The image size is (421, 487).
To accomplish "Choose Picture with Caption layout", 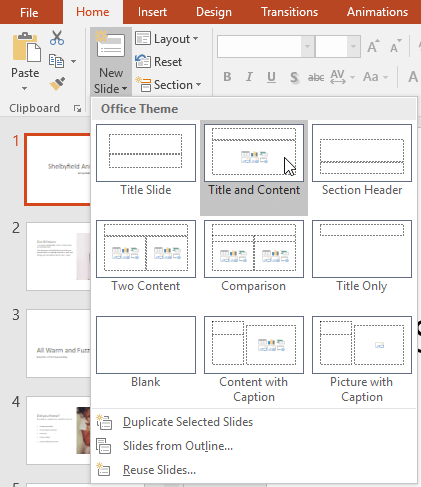I will 362,360.
